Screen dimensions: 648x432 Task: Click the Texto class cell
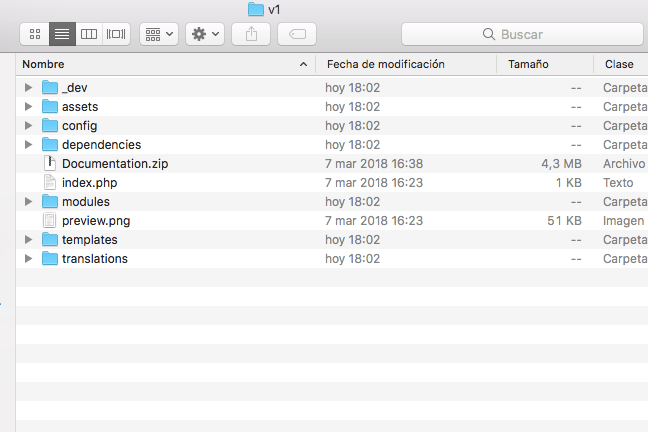click(x=618, y=183)
